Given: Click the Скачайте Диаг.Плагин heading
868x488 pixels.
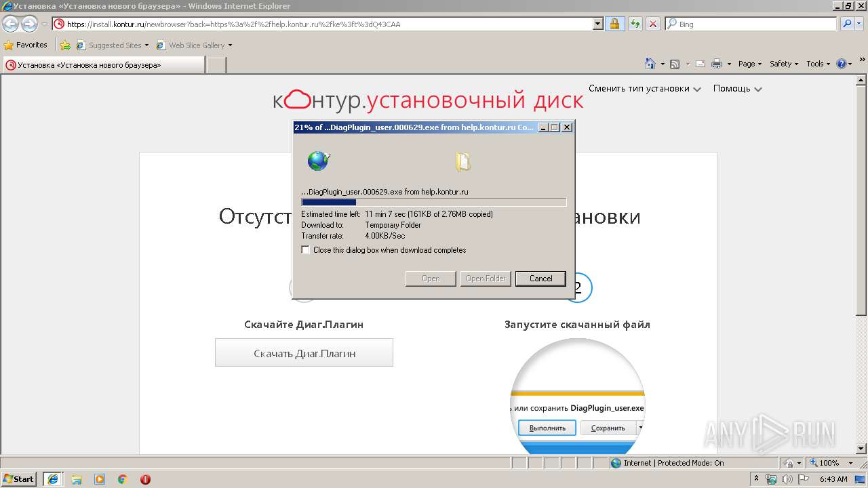Looking at the screenshot, I should pos(304,325).
